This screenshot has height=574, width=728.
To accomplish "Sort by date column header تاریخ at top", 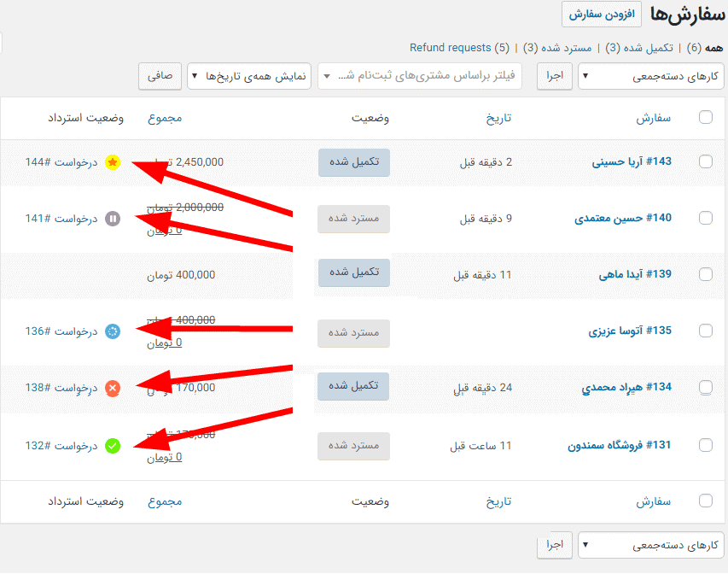I will [498, 118].
